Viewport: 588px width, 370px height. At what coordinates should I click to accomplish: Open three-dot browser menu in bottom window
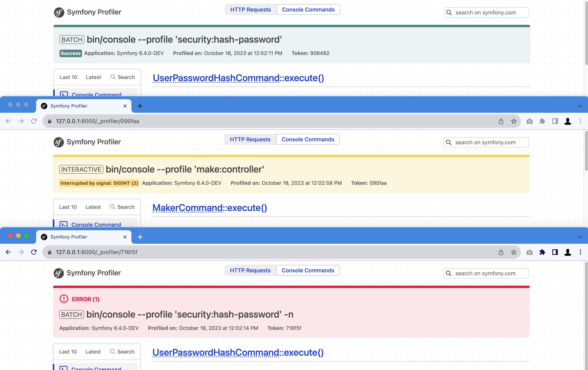click(x=580, y=252)
